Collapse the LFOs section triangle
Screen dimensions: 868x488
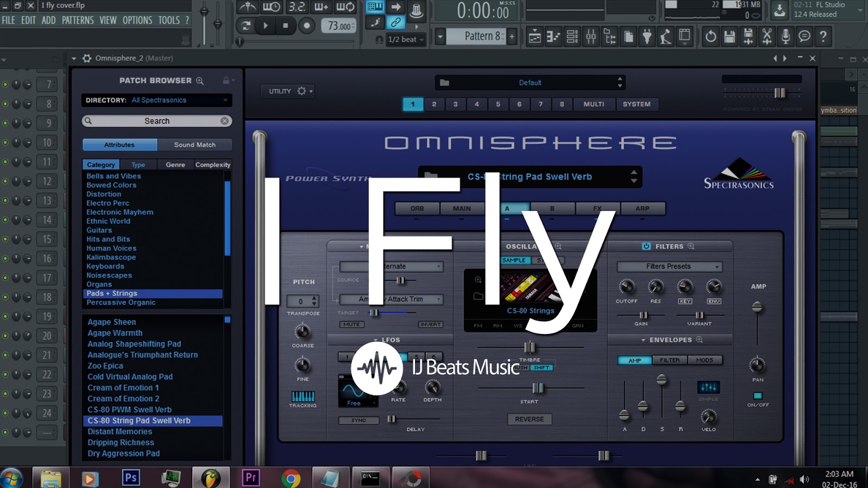point(375,340)
